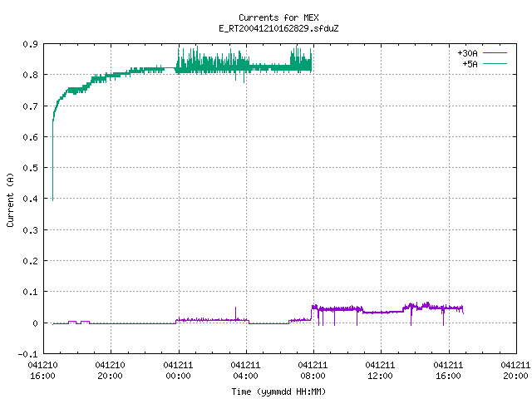This screenshot has width=532, height=399.
Task: Click the 0.3 y-axis tick label
Action: point(30,230)
